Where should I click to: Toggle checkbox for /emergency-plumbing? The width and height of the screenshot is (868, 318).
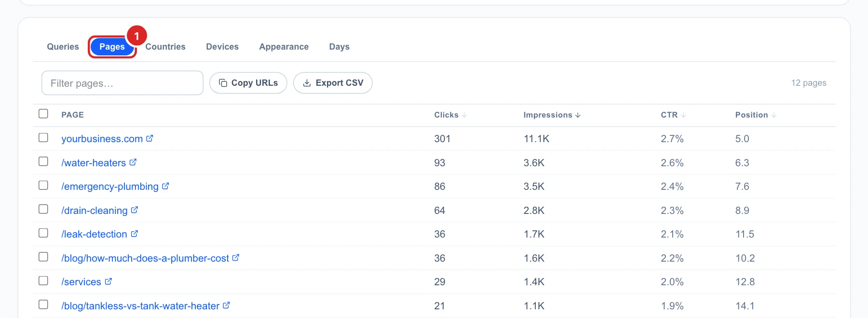tap(43, 185)
